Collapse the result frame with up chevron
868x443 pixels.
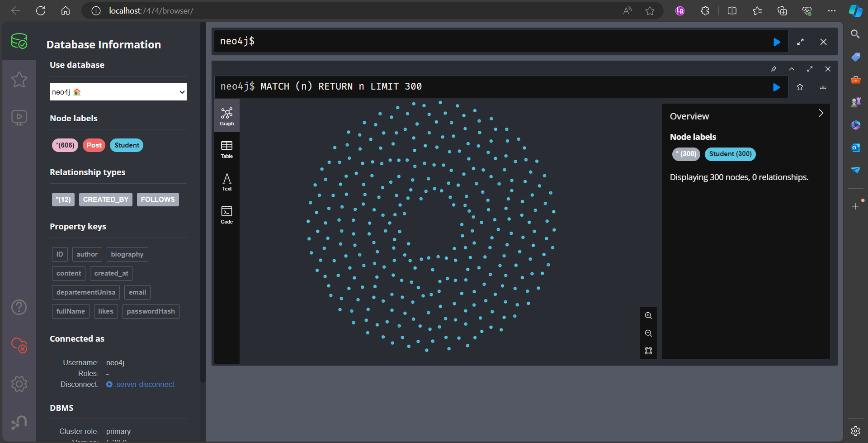pyautogui.click(x=792, y=69)
